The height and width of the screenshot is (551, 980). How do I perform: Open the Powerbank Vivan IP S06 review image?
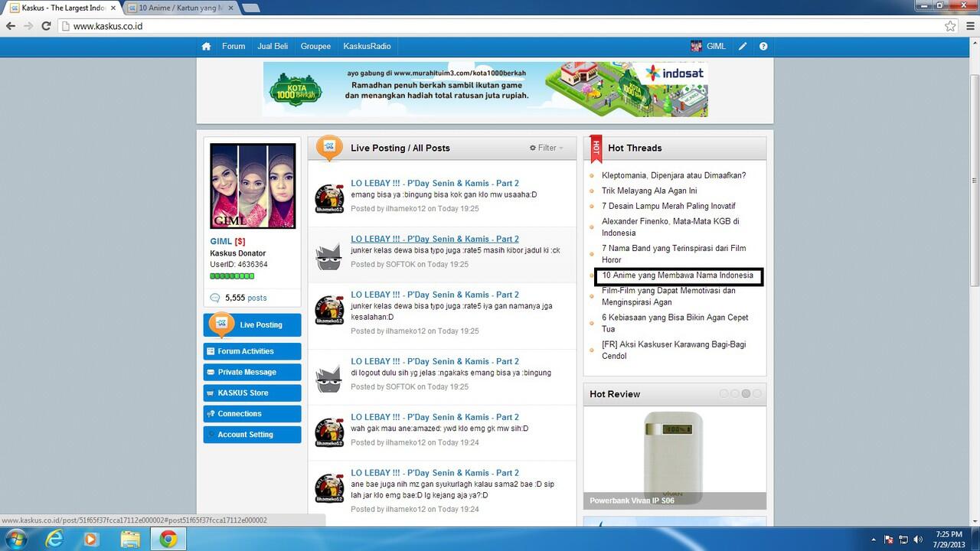pos(675,458)
